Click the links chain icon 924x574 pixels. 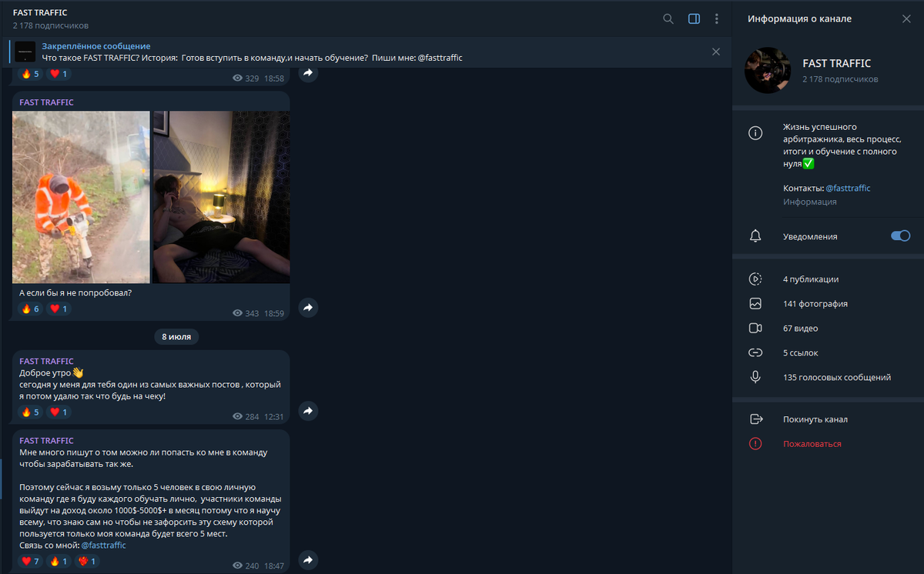click(x=755, y=353)
